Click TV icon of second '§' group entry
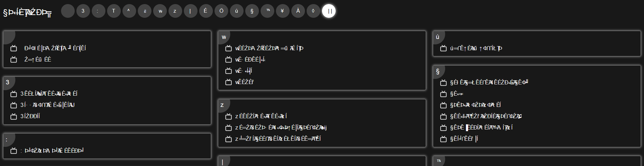 [443, 94]
